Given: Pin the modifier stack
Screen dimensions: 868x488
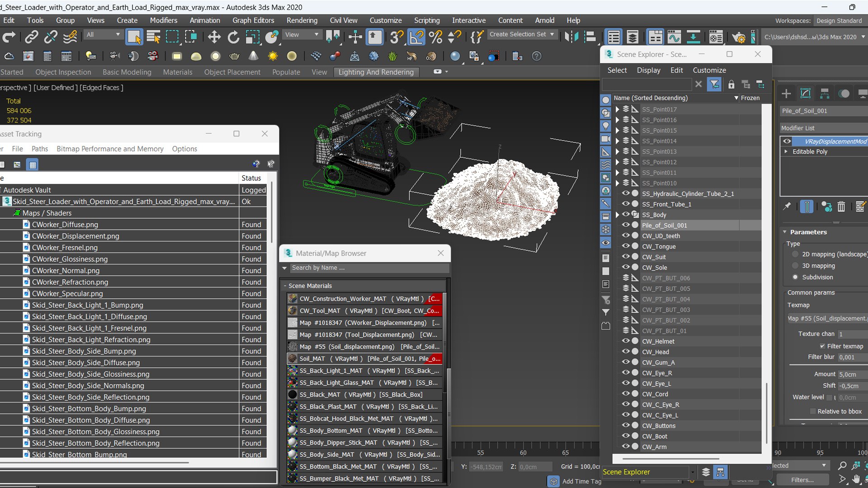Looking at the screenshot, I should [787, 206].
